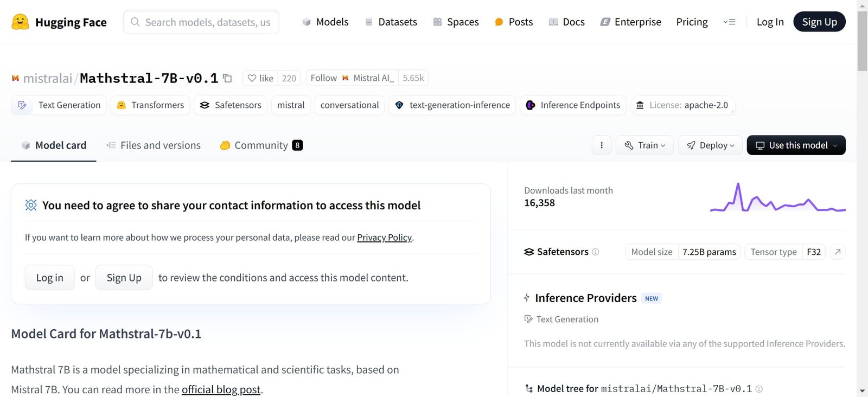Click the three-dot more options icon
The width and height of the screenshot is (868, 397).
(601, 145)
